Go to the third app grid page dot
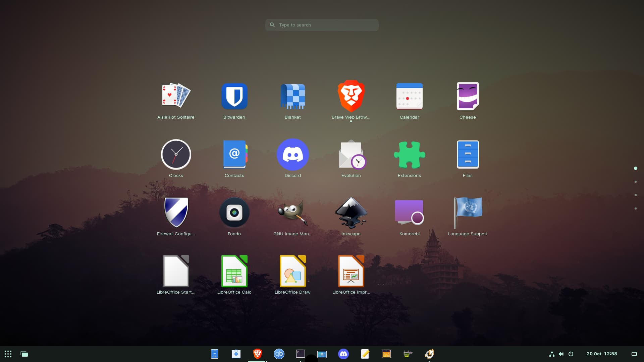 tap(636, 195)
